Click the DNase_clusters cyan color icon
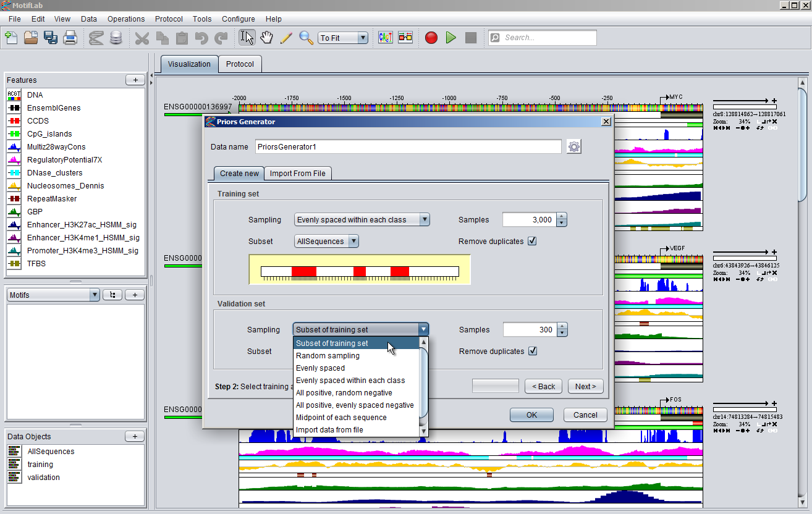812x514 pixels. coord(14,173)
